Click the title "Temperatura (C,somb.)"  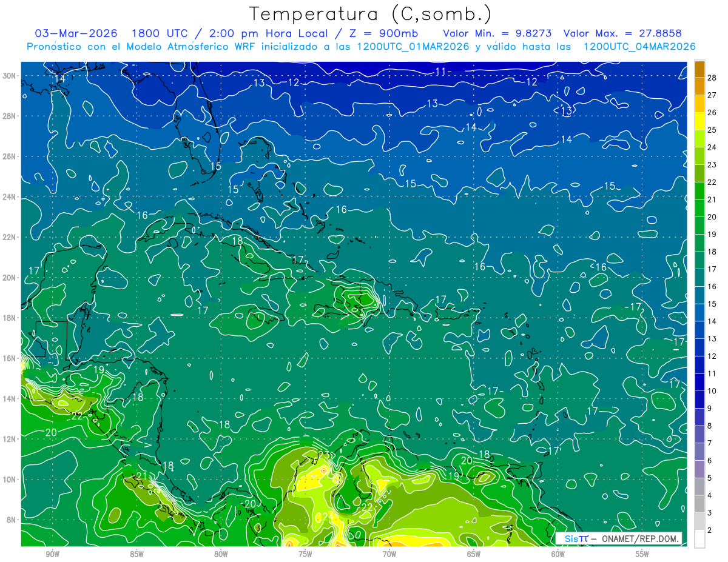tap(370, 14)
